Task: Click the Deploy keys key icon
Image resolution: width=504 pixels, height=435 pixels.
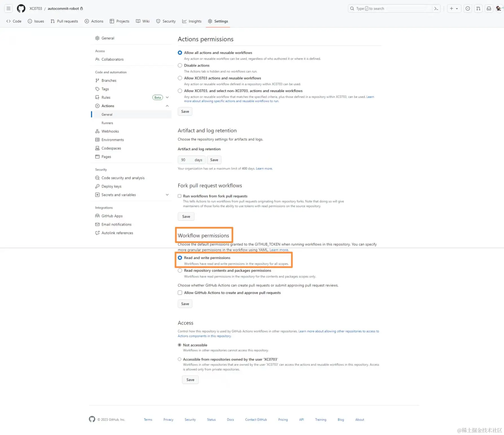Action: coord(97,186)
